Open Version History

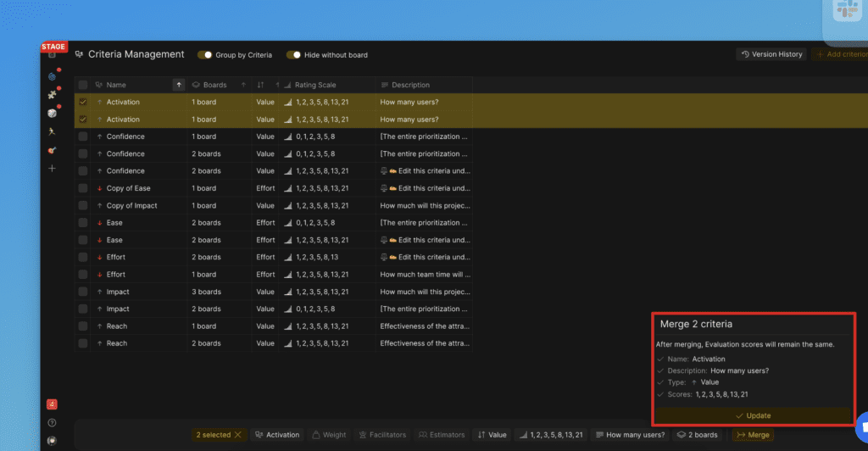point(771,54)
